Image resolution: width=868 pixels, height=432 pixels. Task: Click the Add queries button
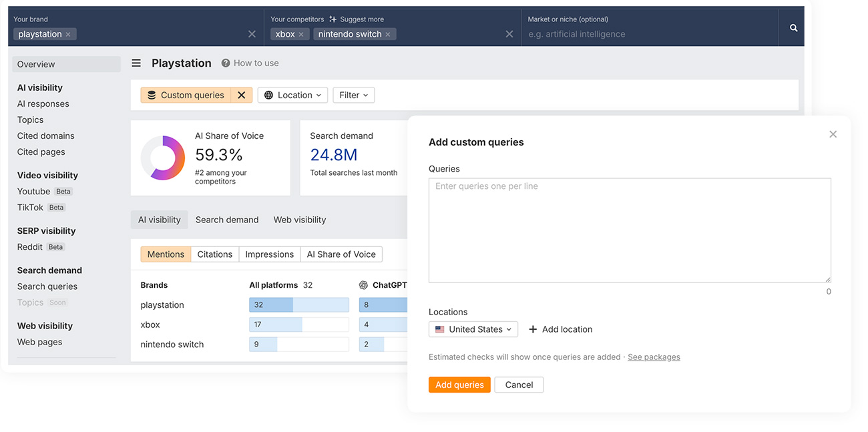pos(459,385)
